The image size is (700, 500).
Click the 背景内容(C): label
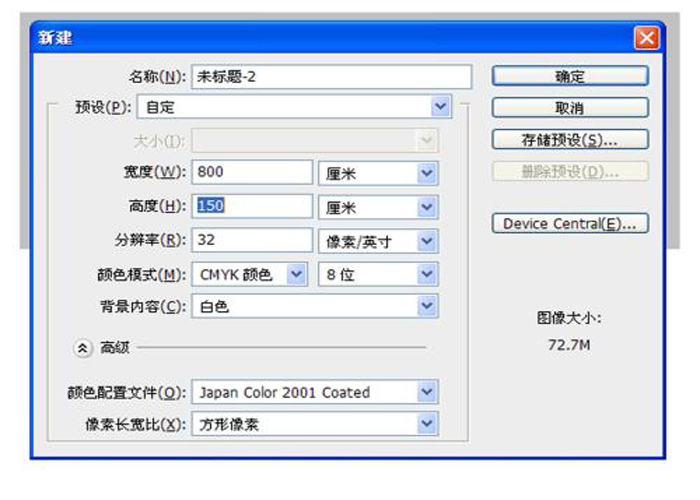pyautogui.click(x=143, y=306)
